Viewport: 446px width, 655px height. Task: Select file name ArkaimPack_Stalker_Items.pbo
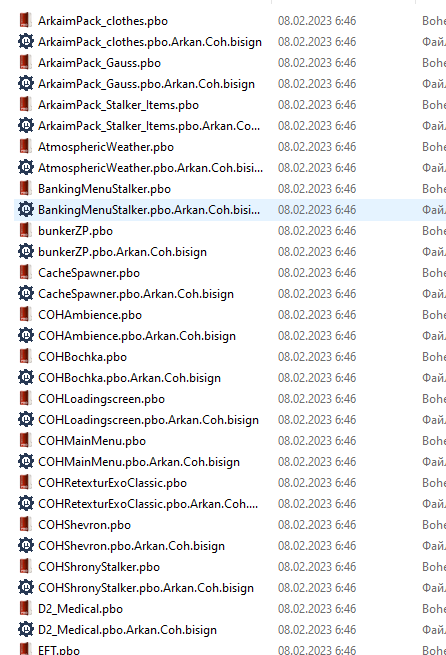pyautogui.click(x=118, y=105)
